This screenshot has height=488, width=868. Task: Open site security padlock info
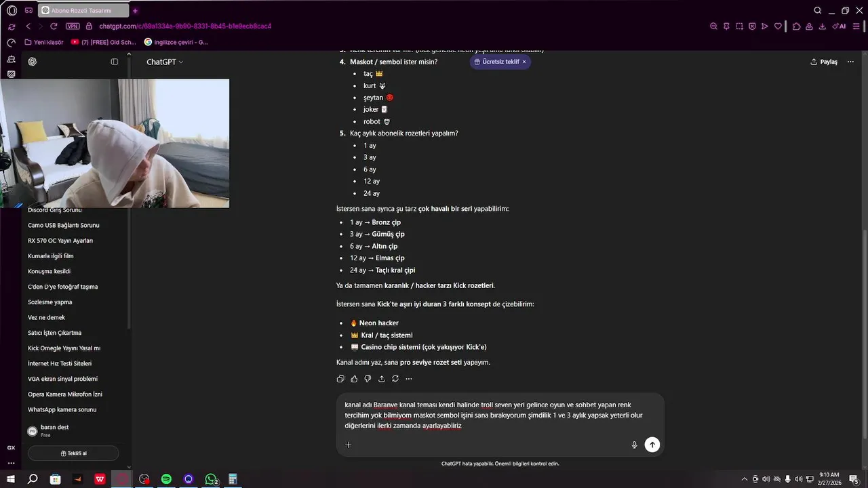click(88, 26)
